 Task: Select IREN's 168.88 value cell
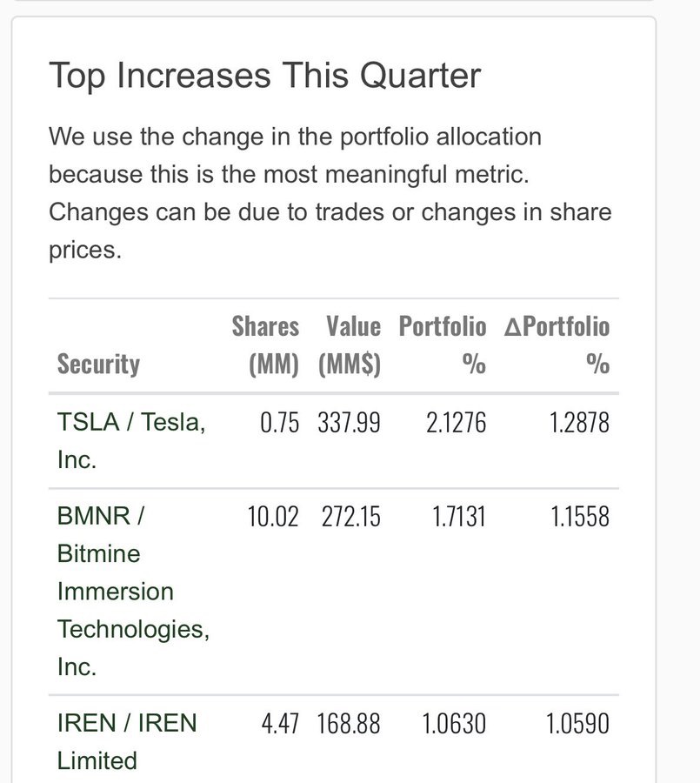click(349, 724)
